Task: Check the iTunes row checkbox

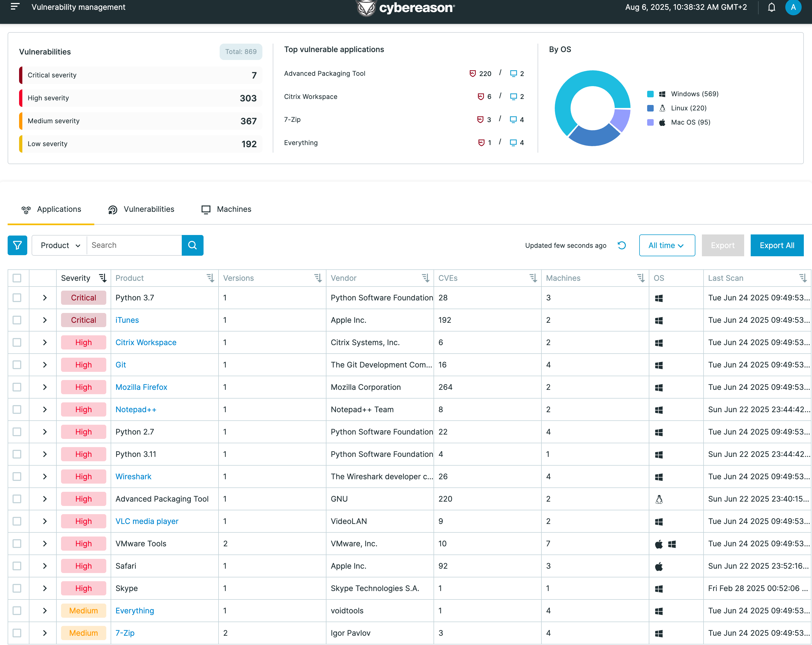Action: click(17, 320)
